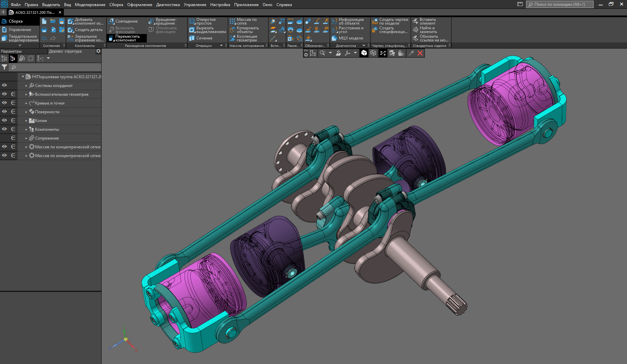
Task: Expand the Кривые и точки tree node
Action: pos(26,103)
